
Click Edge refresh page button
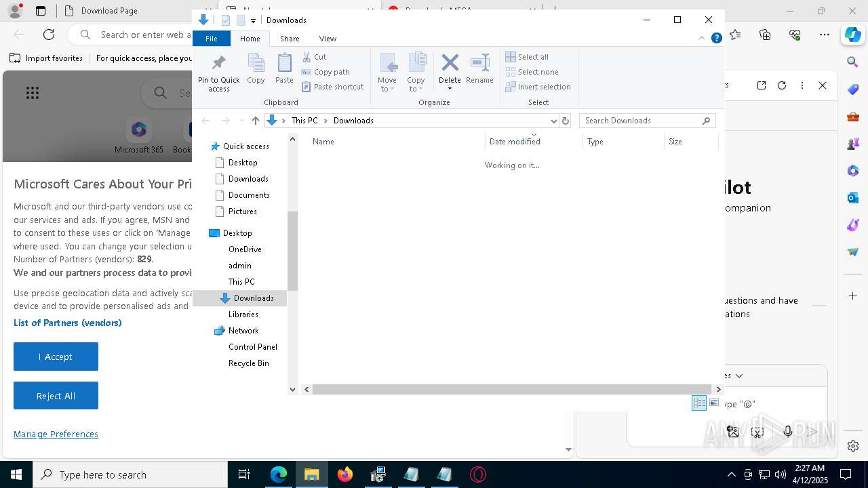click(49, 35)
